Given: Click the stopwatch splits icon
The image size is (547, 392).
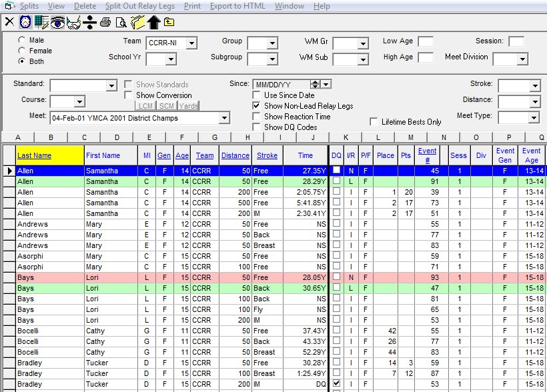Looking at the screenshot, I should tap(25, 22).
